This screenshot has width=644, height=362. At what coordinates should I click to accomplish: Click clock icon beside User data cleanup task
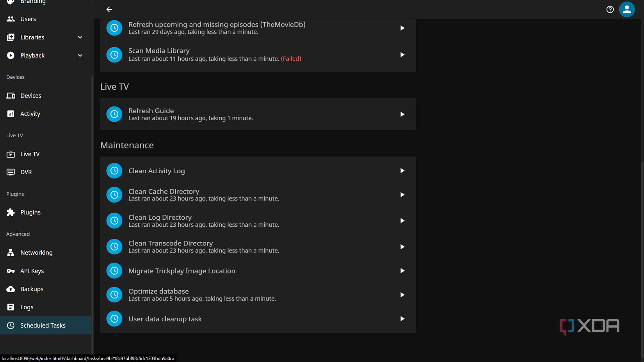tap(114, 319)
